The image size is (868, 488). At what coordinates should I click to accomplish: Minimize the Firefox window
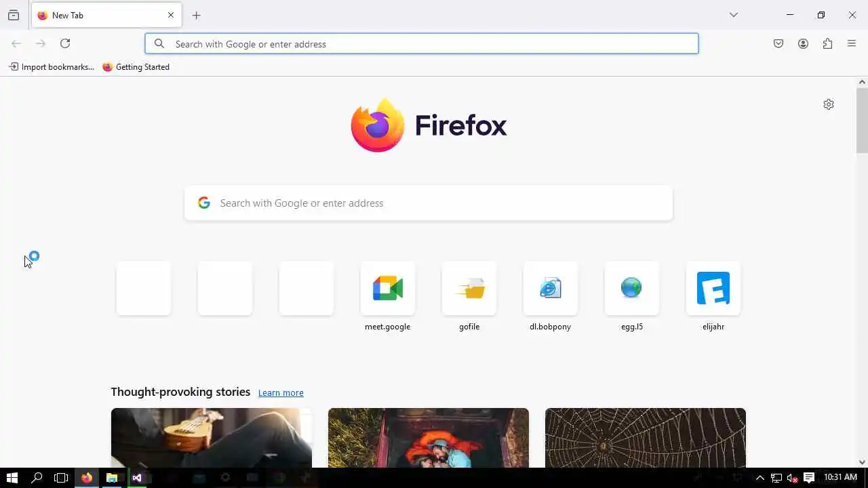[x=790, y=15]
